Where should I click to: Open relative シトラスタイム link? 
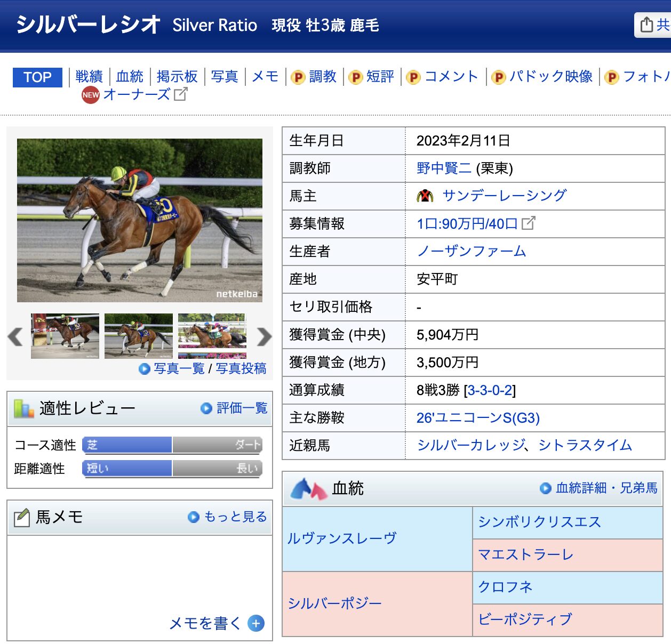click(x=585, y=445)
